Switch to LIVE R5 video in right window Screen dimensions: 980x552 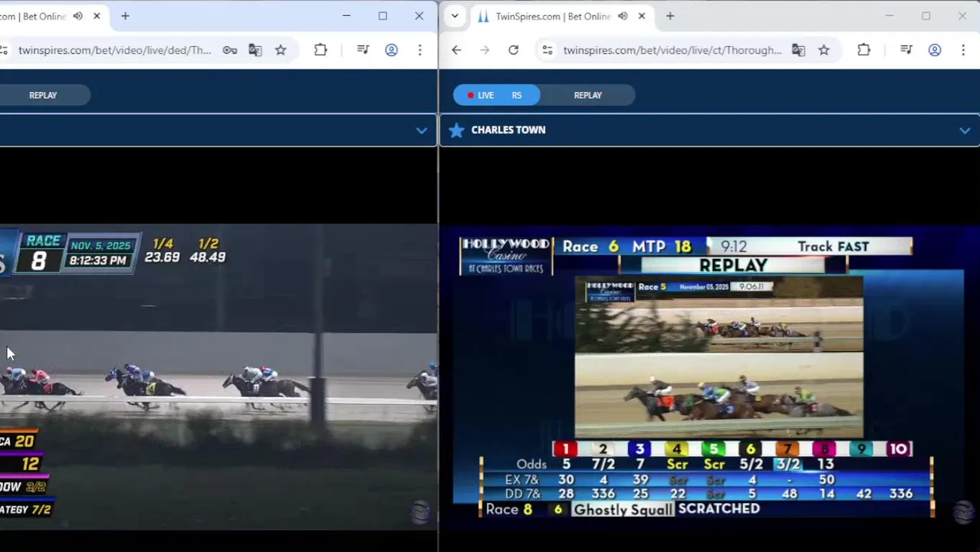tap(496, 95)
